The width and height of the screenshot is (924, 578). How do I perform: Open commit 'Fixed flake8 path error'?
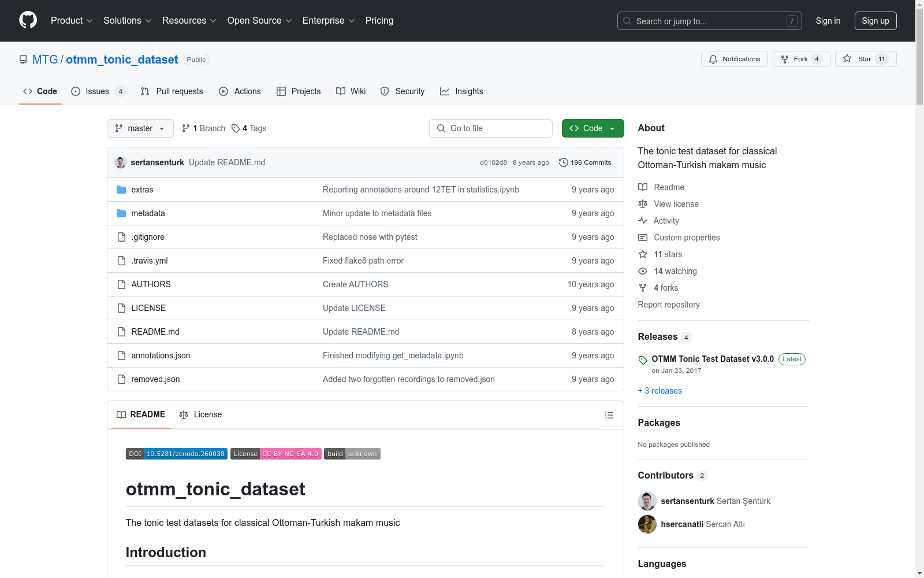pos(363,261)
